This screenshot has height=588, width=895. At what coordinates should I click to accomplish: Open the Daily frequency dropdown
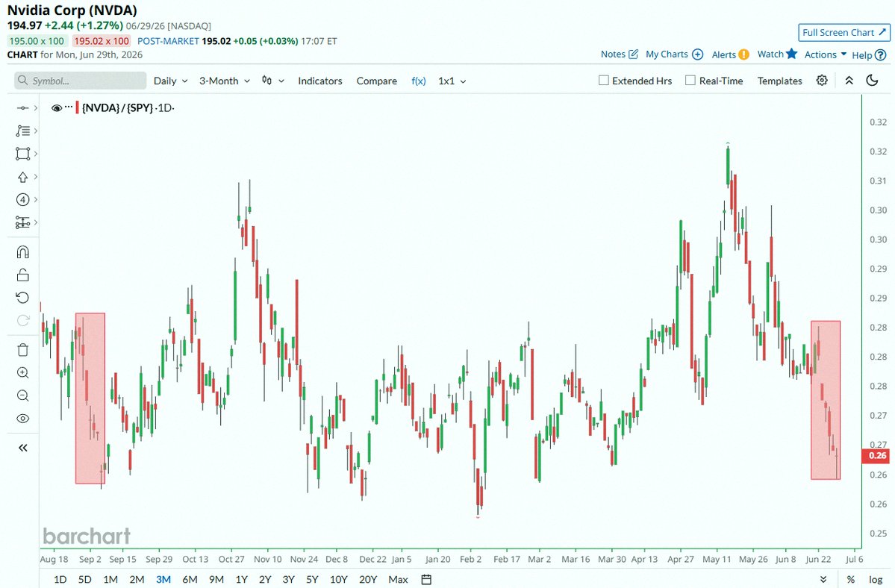pos(171,81)
